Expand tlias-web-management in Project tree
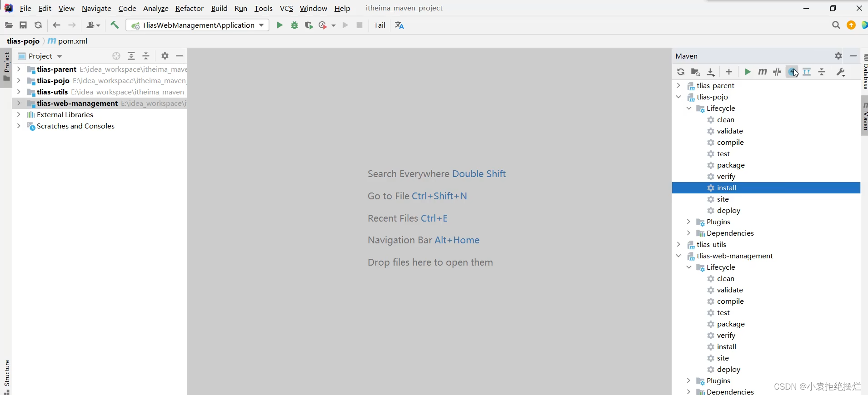 pos(19,103)
